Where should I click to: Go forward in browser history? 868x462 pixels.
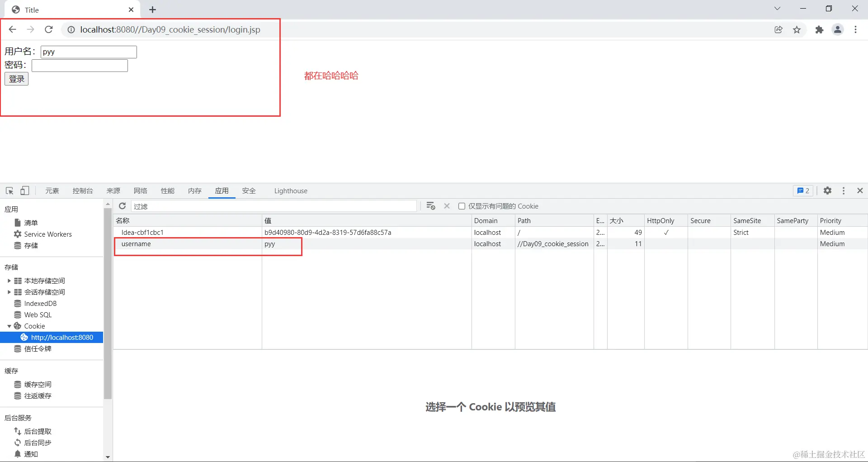point(30,29)
